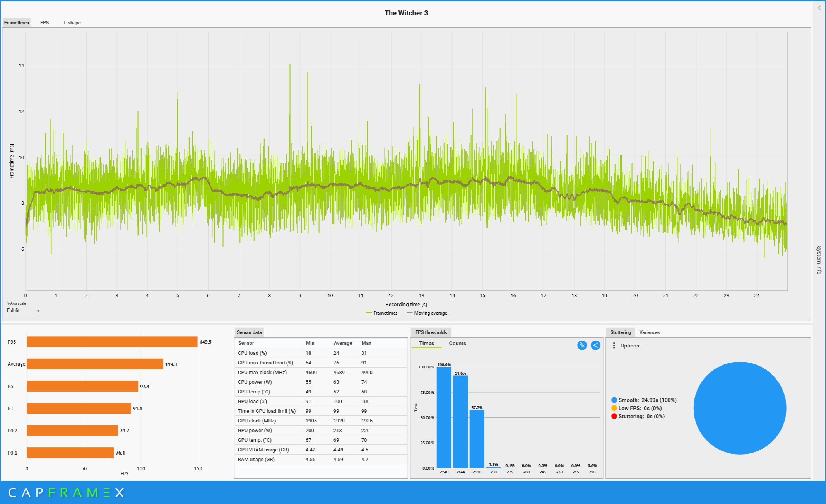Click the Average column header
The height and width of the screenshot is (504, 826).
[x=343, y=343]
